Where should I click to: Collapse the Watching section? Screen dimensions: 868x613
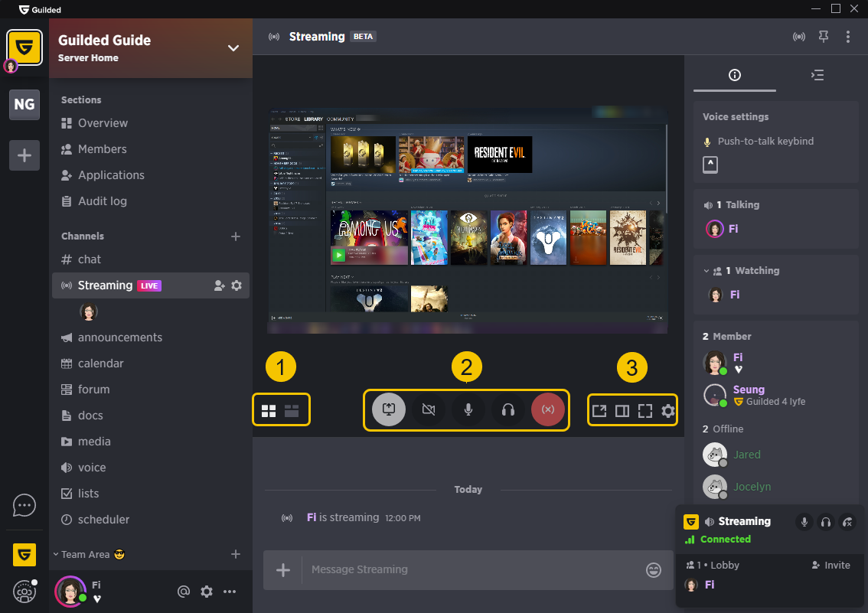pyautogui.click(x=706, y=271)
